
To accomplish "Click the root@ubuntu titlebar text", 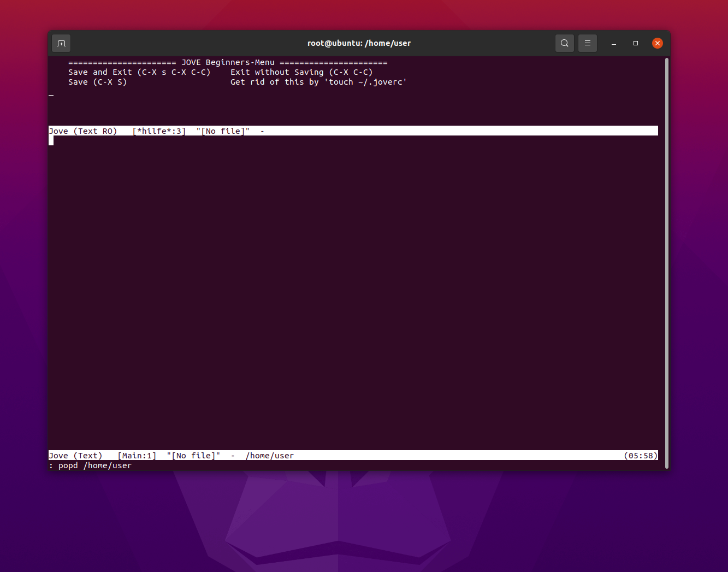I will (359, 43).
